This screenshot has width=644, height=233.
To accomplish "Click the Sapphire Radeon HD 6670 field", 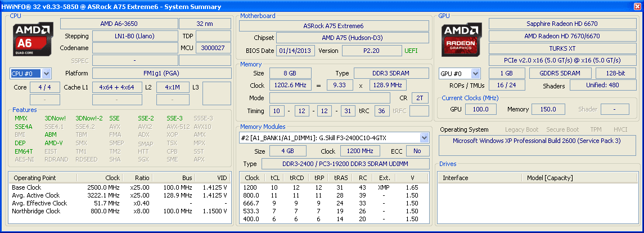I will click(561, 24).
